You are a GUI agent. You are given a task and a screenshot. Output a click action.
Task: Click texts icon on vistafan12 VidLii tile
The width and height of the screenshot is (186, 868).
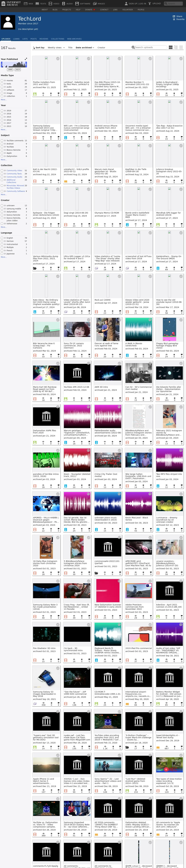(65, 181)
